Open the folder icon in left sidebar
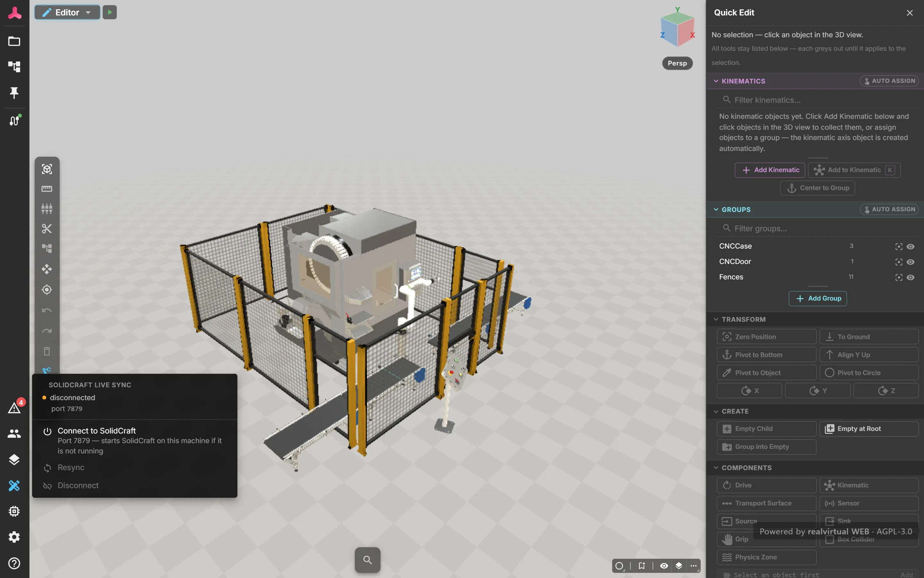Viewport: 924px width, 578px height. (x=14, y=41)
